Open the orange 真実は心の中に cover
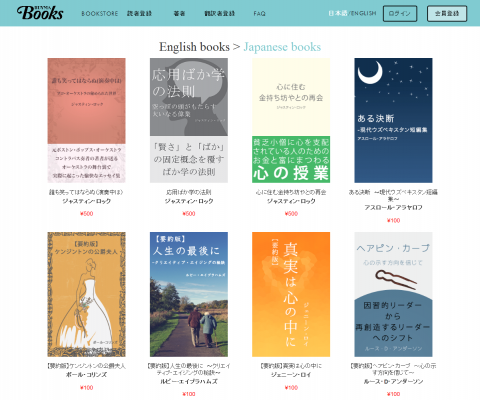Image resolution: width=480 pixels, height=400 pixels. coord(291,294)
